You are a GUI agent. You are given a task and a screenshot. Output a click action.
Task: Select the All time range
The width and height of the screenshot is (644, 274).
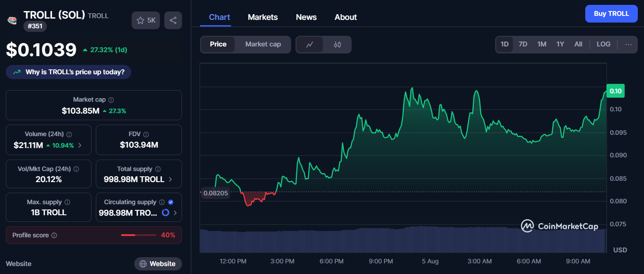point(578,44)
